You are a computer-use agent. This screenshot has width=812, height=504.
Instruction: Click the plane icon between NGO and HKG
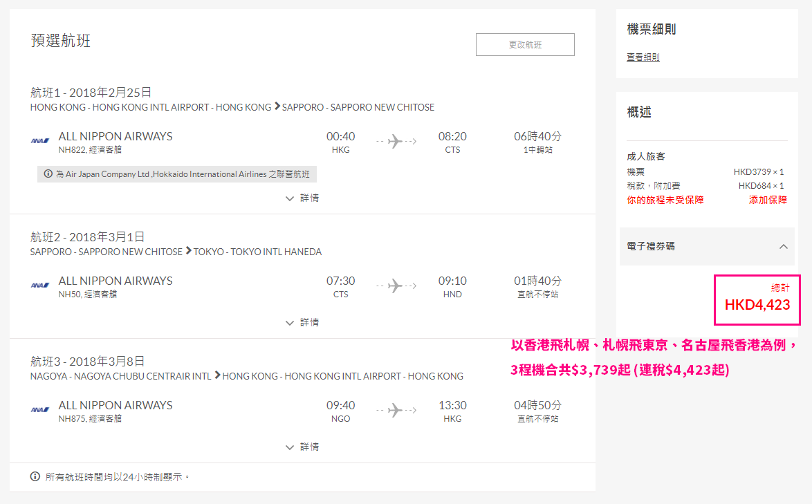click(x=396, y=410)
